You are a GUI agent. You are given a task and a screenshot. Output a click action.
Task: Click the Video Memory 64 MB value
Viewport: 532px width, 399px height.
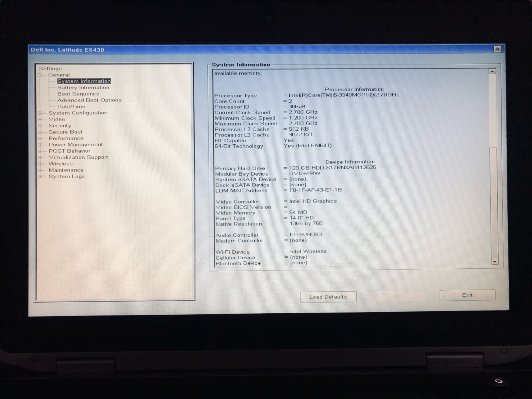click(298, 212)
